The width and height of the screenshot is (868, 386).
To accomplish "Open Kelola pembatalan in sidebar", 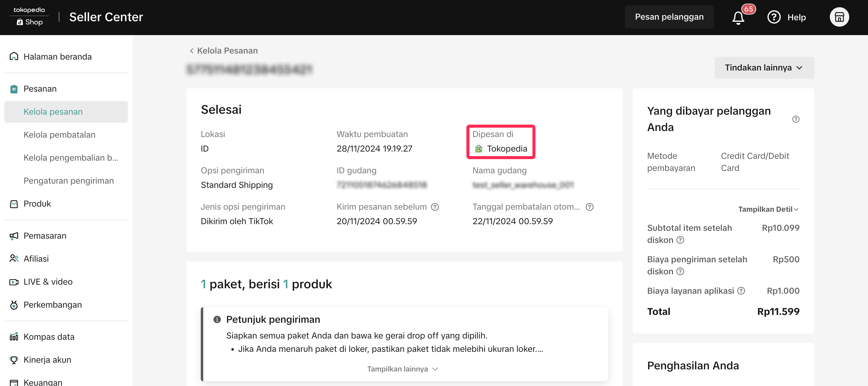I will click(59, 135).
